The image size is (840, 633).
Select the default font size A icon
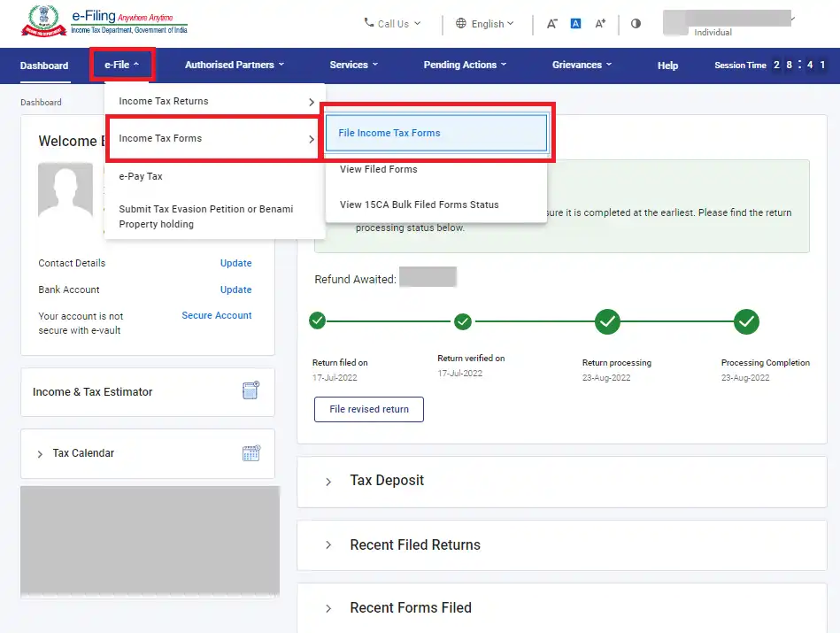(575, 24)
